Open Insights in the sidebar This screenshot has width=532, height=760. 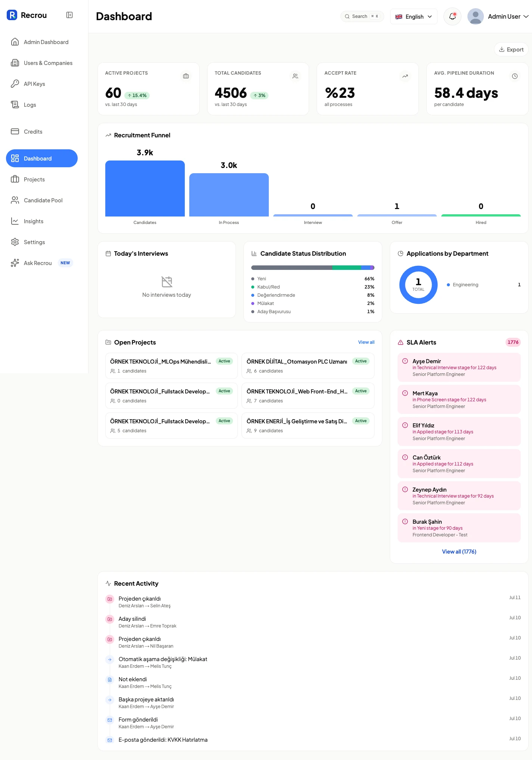[x=42, y=221]
